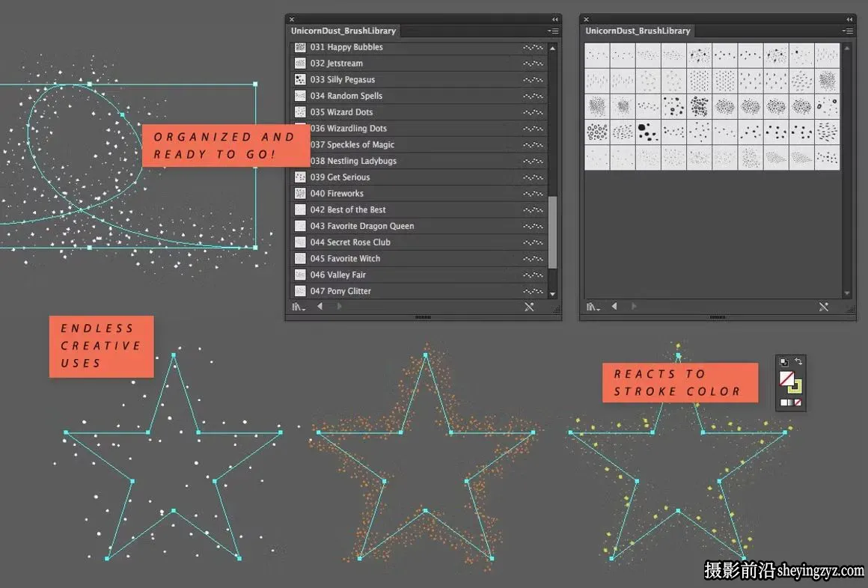868x588 pixels.
Task: Select the "043 Favorite Dragon Queen" brush
Action: click(419, 226)
